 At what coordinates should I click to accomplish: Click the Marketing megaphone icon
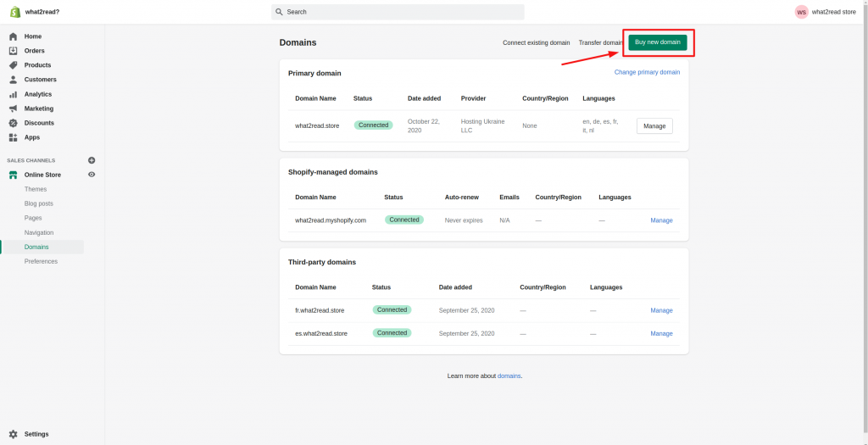pos(14,108)
